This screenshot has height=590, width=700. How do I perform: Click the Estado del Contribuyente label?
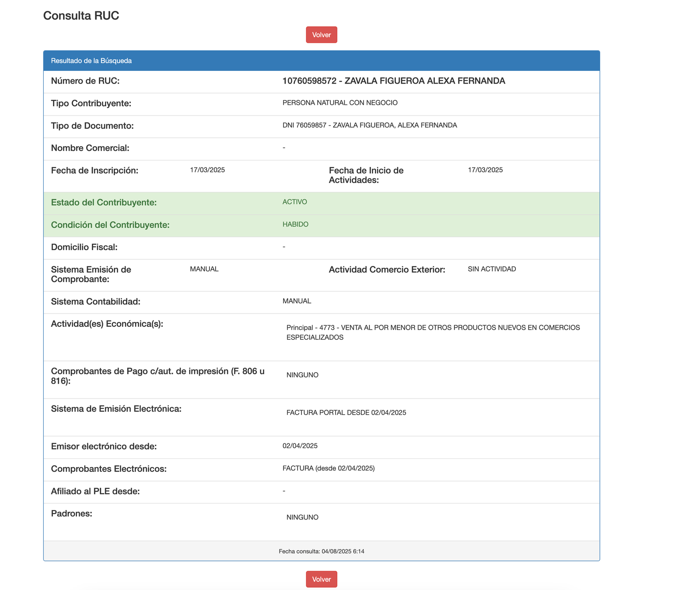pos(104,202)
